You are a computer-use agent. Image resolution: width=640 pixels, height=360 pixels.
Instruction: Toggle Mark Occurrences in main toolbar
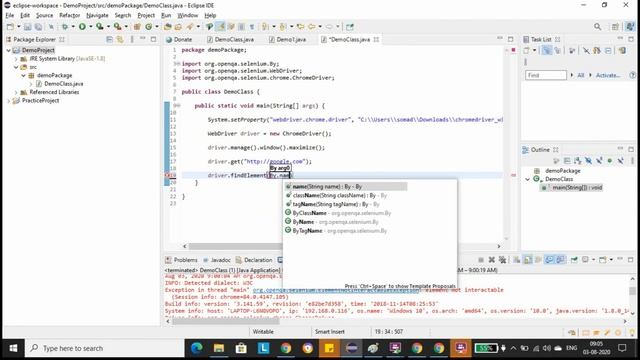pos(220,27)
